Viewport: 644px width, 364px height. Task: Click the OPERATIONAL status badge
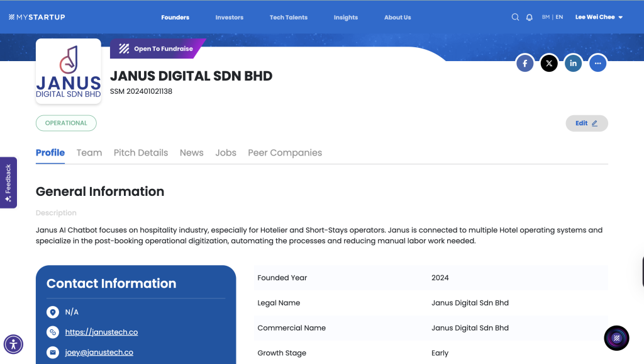(66, 123)
